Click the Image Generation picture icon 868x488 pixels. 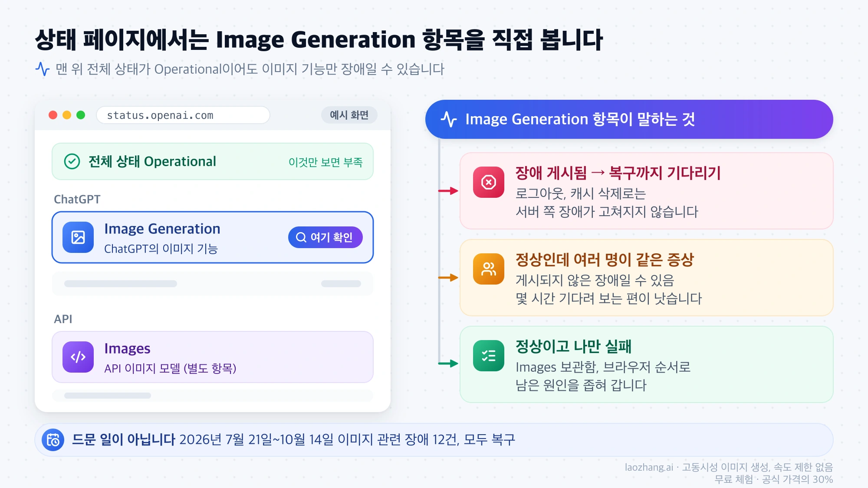[x=78, y=237]
